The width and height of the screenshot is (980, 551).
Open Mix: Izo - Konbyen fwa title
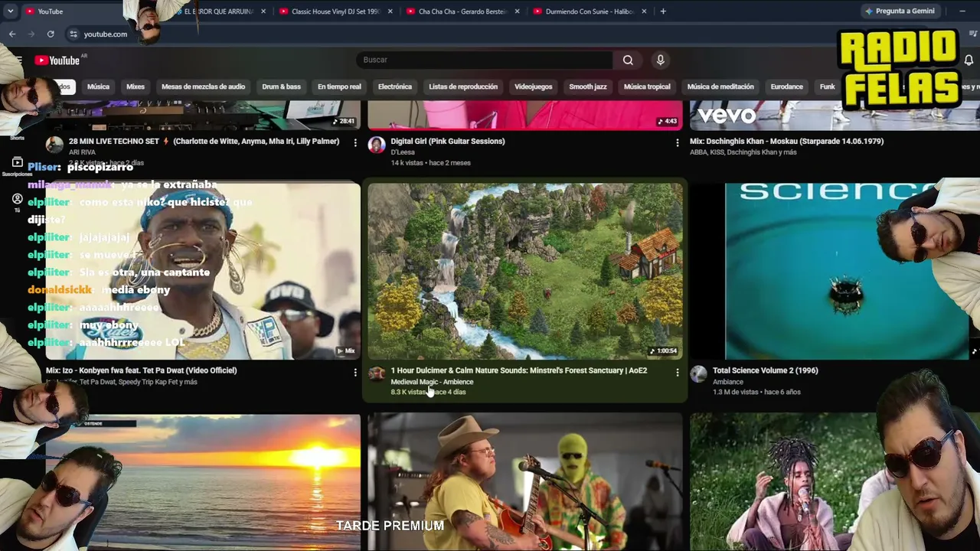pos(141,370)
